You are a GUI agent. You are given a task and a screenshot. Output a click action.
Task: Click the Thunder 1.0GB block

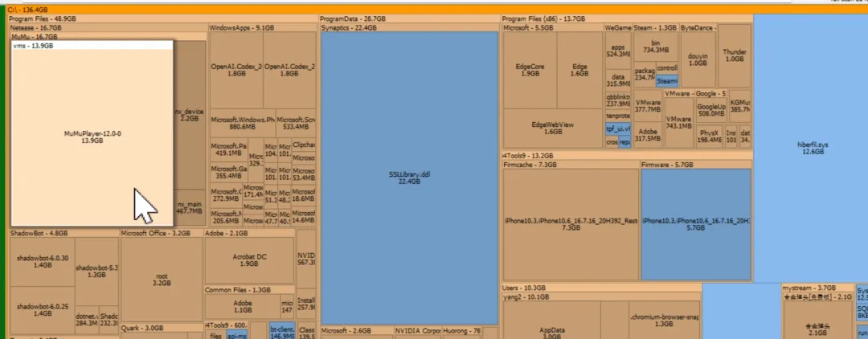pyautogui.click(x=734, y=55)
